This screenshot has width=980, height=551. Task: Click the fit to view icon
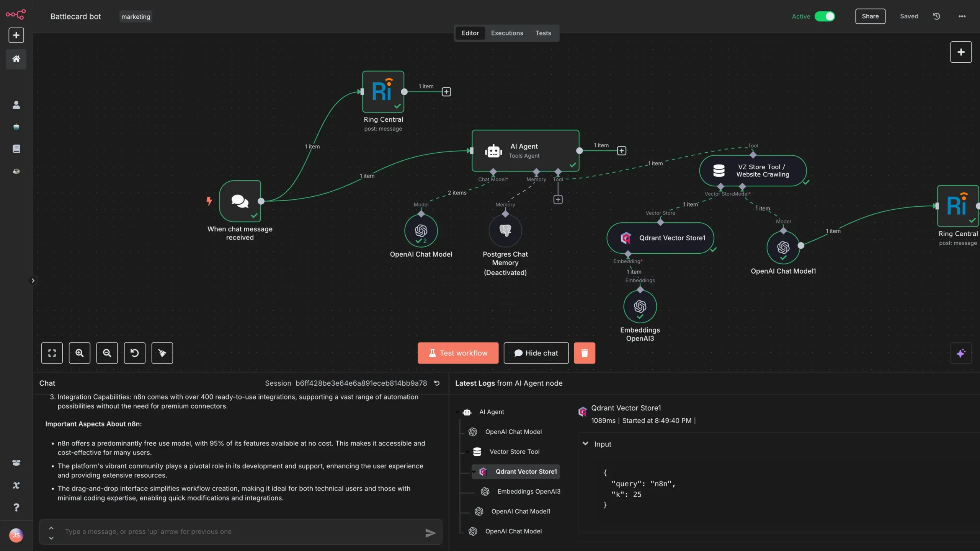pyautogui.click(x=52, y=353)
